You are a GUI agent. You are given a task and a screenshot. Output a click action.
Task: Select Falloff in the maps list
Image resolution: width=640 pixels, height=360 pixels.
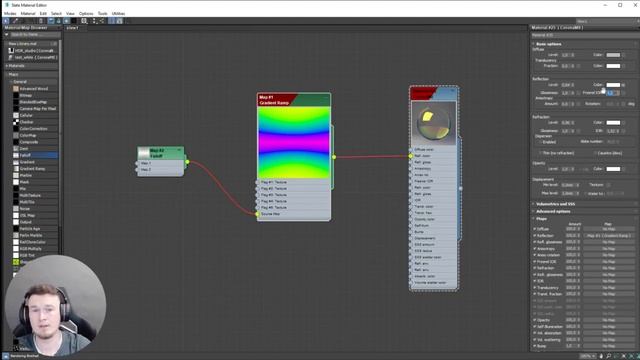[35, 155]
